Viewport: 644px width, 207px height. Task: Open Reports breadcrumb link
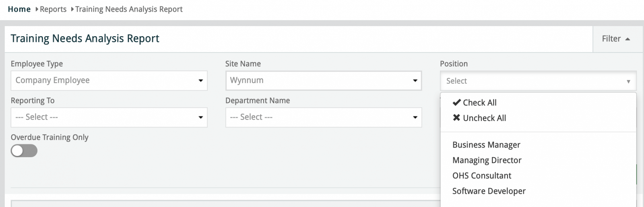(x=53, y=9)
